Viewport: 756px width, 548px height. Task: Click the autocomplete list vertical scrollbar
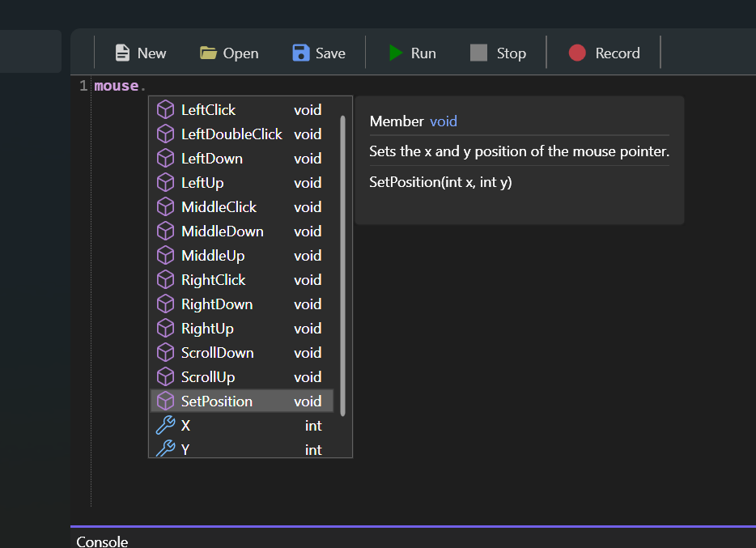(343, 266)
